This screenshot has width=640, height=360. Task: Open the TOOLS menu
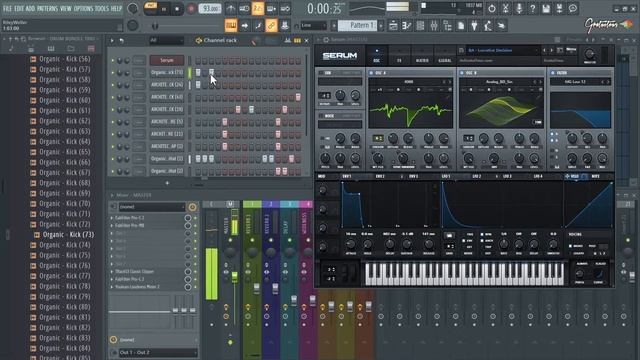102,8
